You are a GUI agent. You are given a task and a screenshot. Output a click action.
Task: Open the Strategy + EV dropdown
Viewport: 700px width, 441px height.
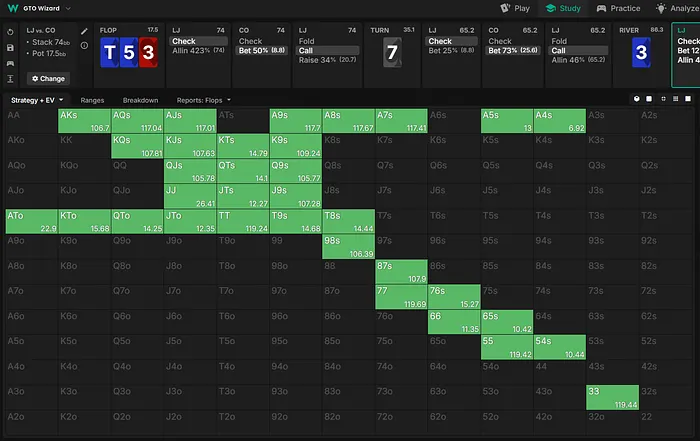[37, 100]
